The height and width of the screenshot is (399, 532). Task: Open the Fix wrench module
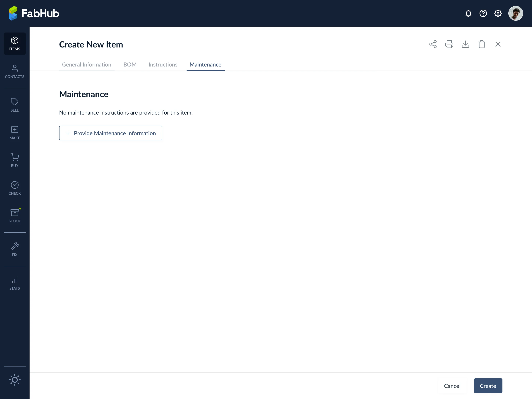click(15, 249)
